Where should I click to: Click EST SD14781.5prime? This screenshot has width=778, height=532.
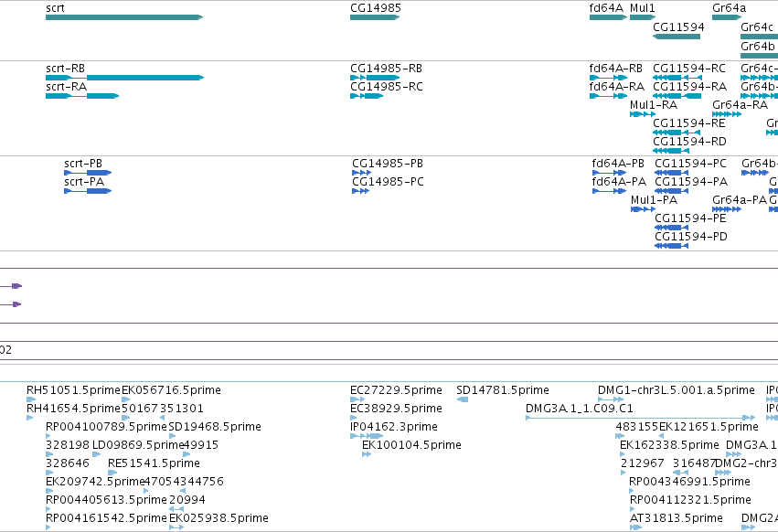point(463,399)
